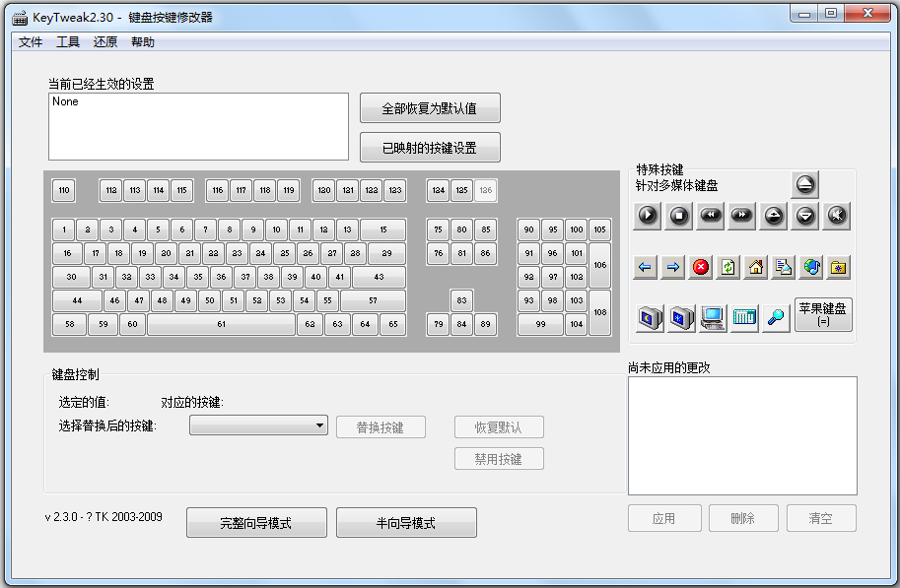
Task: Click the Search magnifier key icon
Action: click(x=775, y=318)
